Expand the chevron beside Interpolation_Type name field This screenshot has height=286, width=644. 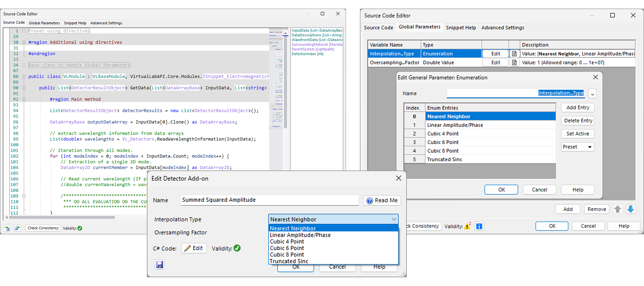592,94
